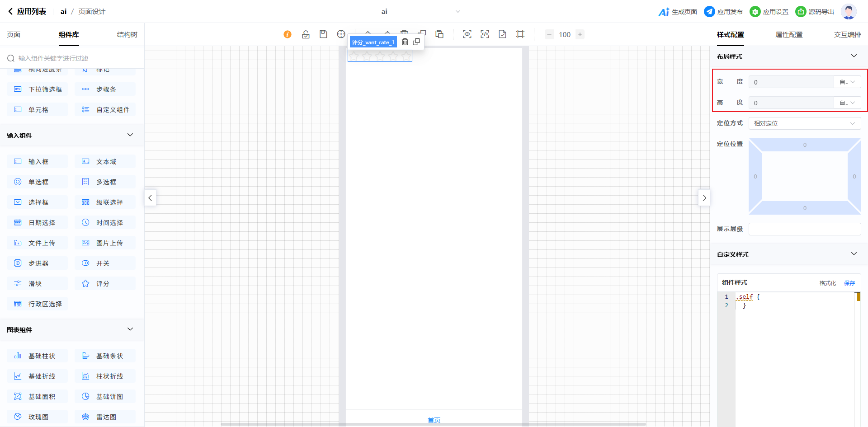Delete the 评分_vant_rate_1 component via trash icon
868x427 pixels.
(405, 42)
